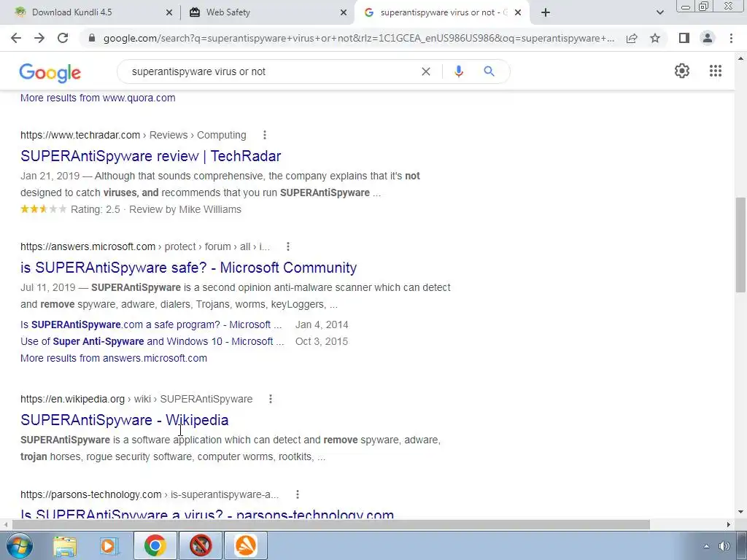Screen dimensions: 747x560
Task: Open more options for Microsoft Community result
Action: [x=287, y=246]
